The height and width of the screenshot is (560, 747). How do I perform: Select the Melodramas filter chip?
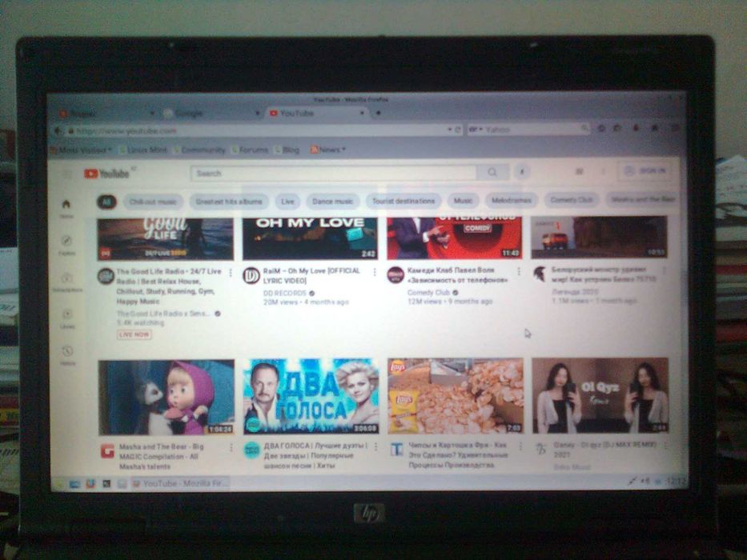[x=511, y=201]
